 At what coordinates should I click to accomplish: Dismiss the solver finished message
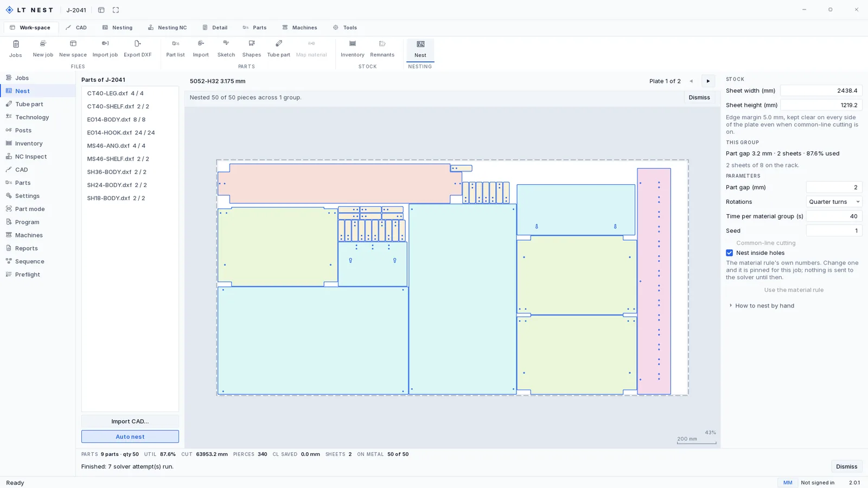846,466
